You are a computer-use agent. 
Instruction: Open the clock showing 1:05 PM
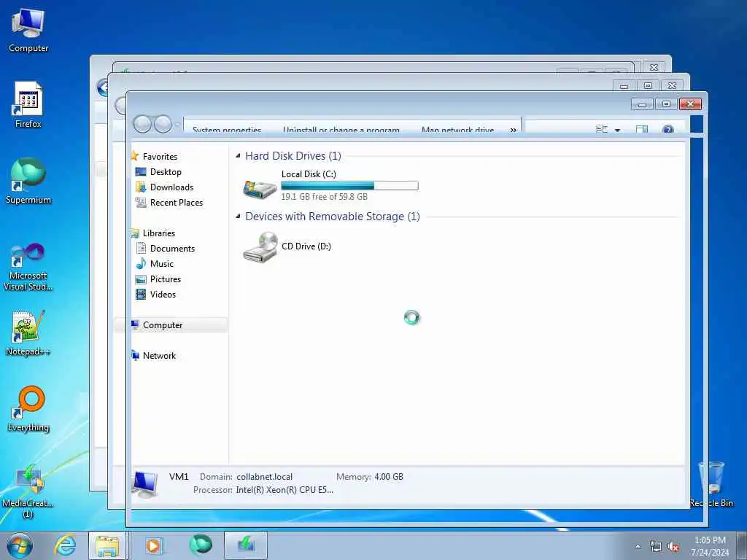coord(710,546)
